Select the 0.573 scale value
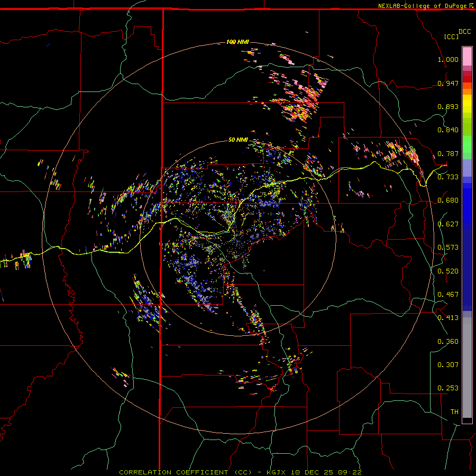Image resolution: width=476 pixels, height=476 pixels. [448, 248]
